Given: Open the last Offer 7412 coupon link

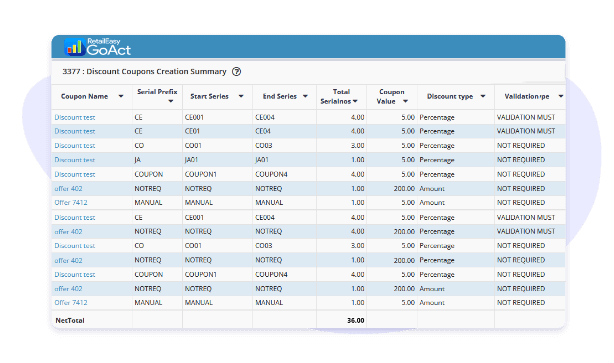Looking at the screenshot, I should click(71, 302).
